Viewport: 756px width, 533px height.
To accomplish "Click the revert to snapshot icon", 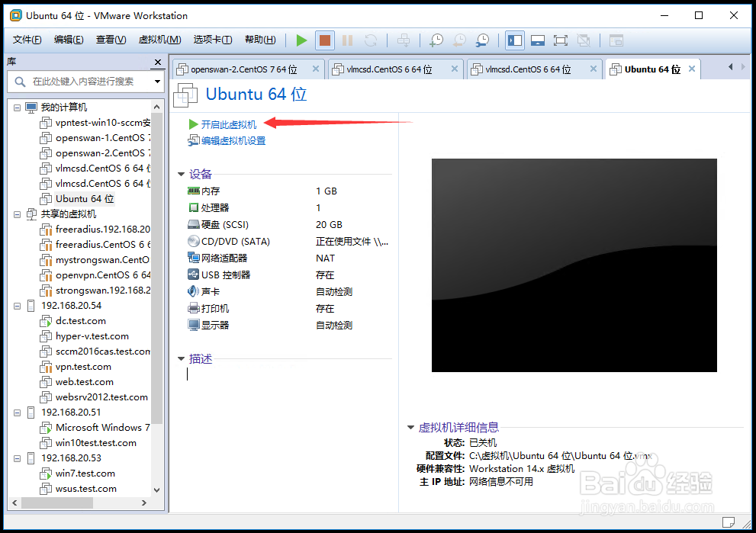I will (459, 40).
